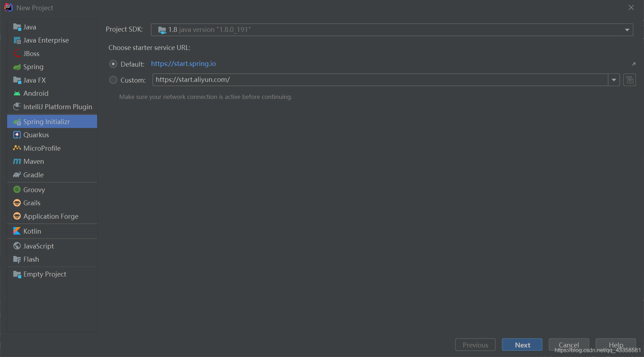Click the Spring leaf icon
Viewport: 644px width, 357px height.
click(x=17, y=67)
